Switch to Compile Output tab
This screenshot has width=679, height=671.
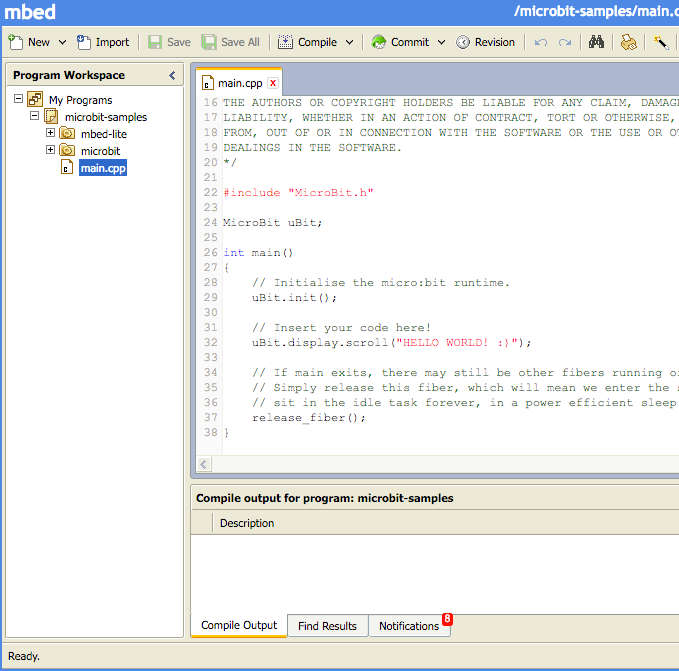239,625
